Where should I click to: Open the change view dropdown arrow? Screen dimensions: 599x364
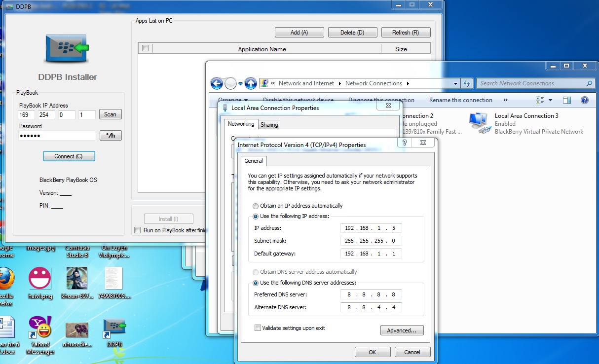coord(551,100)
